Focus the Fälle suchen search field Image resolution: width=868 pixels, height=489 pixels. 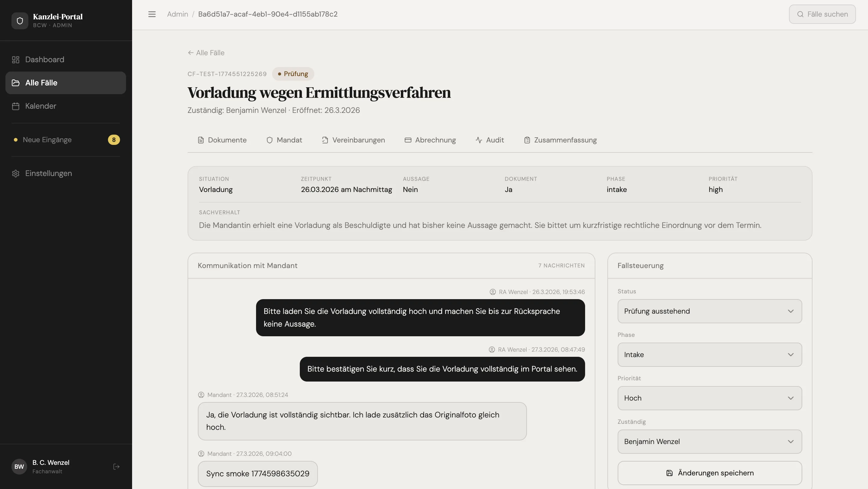point(827,14)
